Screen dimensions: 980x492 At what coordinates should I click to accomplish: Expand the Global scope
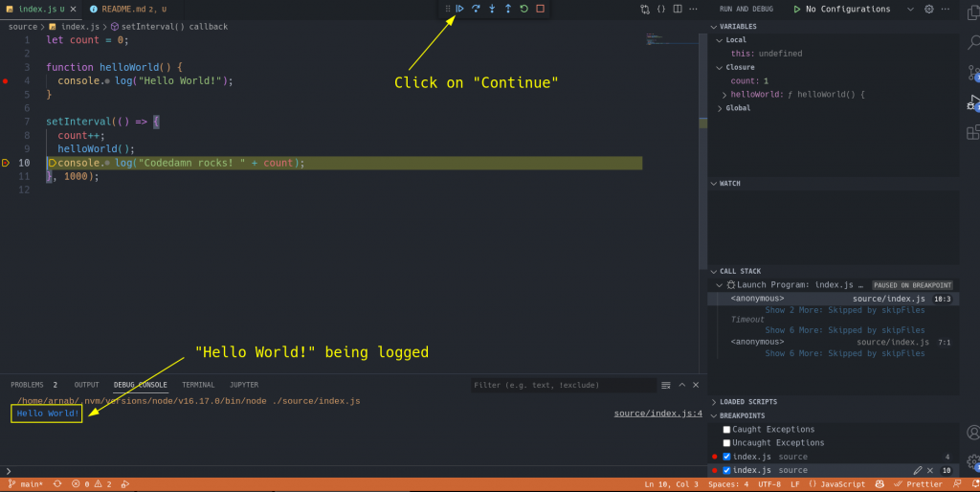(720, 108)
